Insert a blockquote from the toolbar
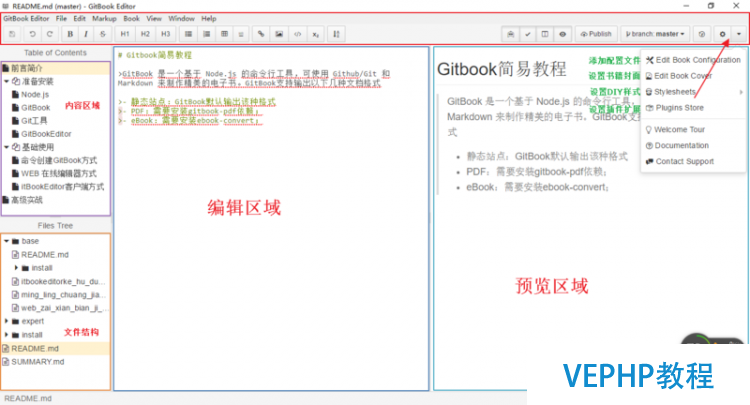 click(x=241, y=34)
